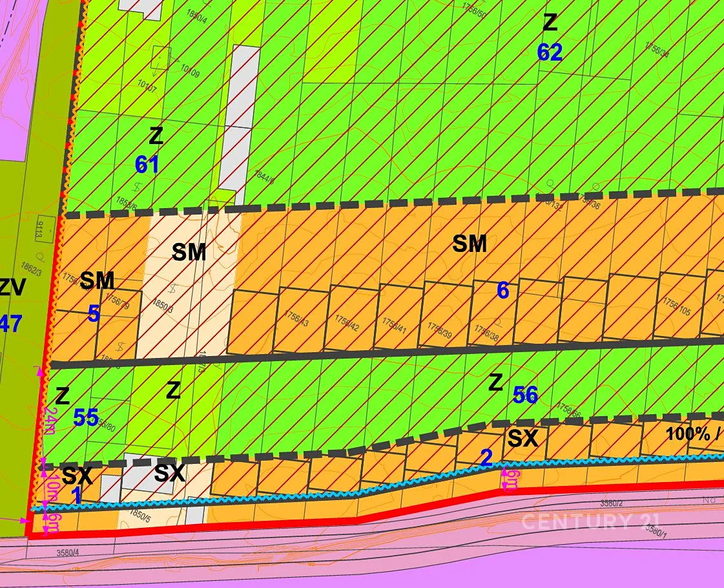The width and height of the screenshot is (724, 588).
Task: Select road parcel number 3580/1
Action: point(656,531)
